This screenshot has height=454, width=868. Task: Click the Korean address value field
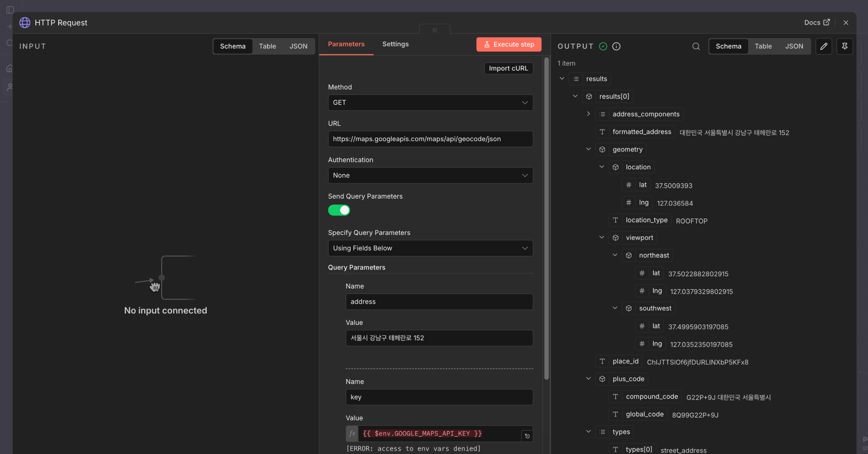(x=439, y=338)
